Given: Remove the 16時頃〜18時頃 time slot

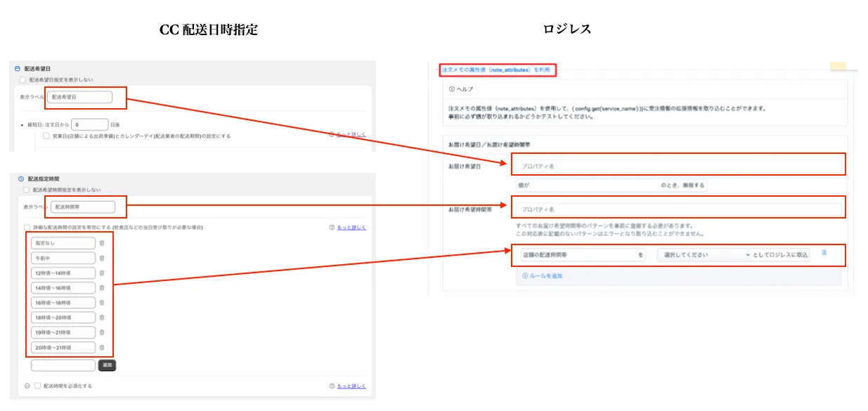Looking at the screenshot, I should 102,303.
